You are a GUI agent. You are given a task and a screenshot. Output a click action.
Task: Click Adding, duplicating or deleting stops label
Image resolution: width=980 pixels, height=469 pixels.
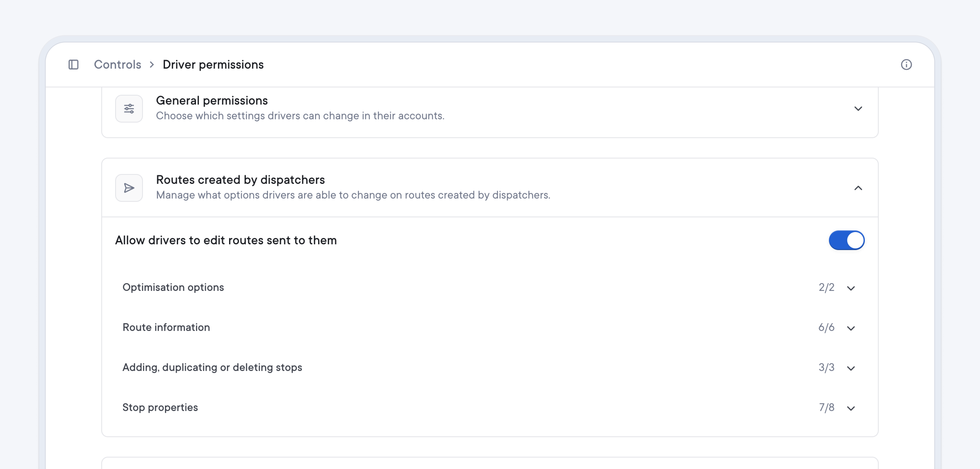[x=212, y=367]
